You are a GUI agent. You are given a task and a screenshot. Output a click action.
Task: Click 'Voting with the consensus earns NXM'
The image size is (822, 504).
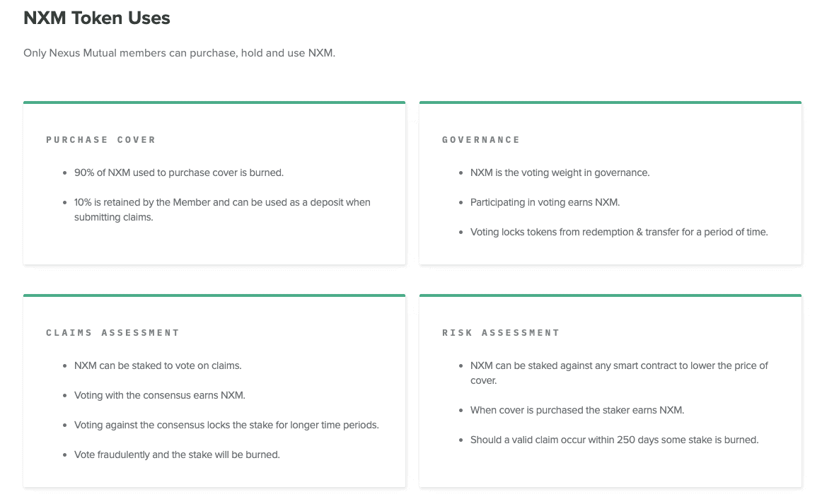click(160, 396)
